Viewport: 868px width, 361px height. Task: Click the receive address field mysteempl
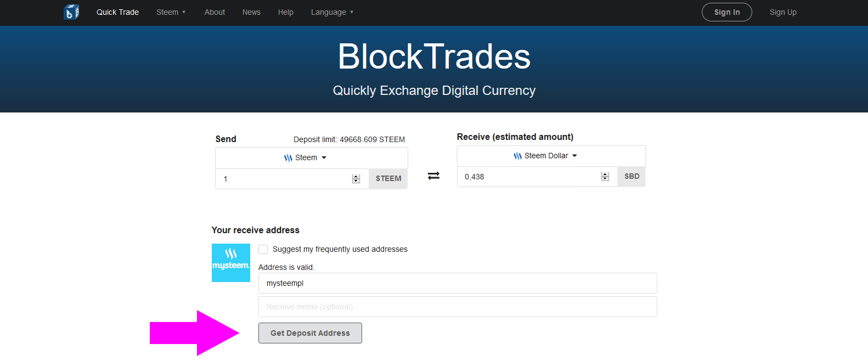[458, 283]
